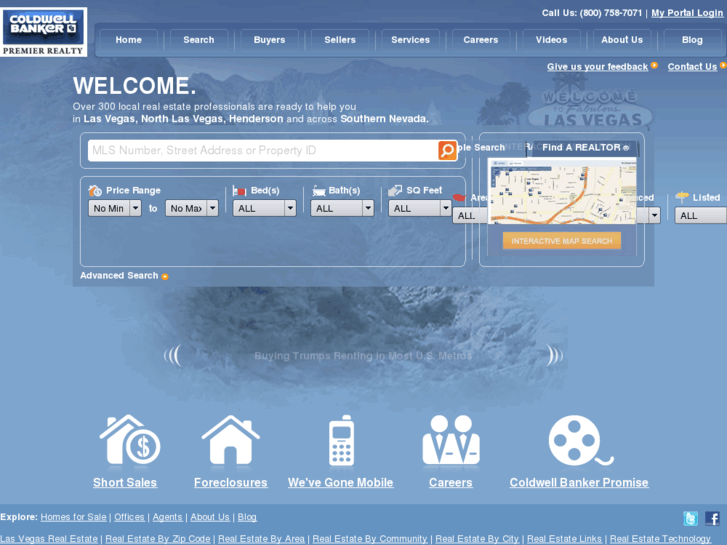727x545 pixels.
Task: Click the bed icon beside Bed(s)
Action: 239,191
